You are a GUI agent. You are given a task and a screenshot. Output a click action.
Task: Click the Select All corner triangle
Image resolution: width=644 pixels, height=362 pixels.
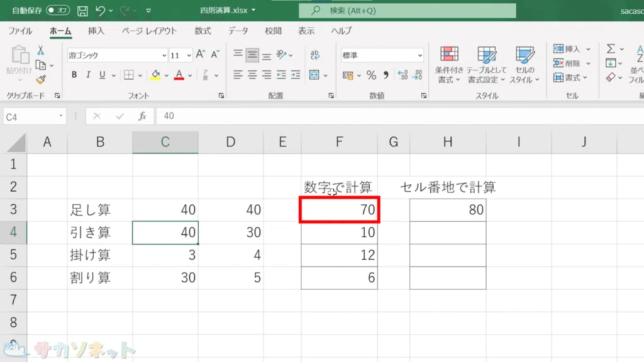tap(16, 143)
